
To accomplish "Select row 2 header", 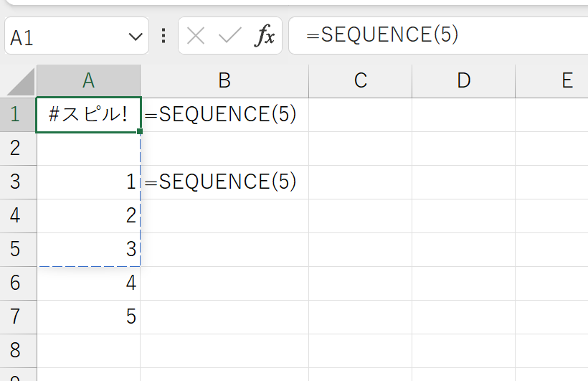I will (x=18, y=149).
